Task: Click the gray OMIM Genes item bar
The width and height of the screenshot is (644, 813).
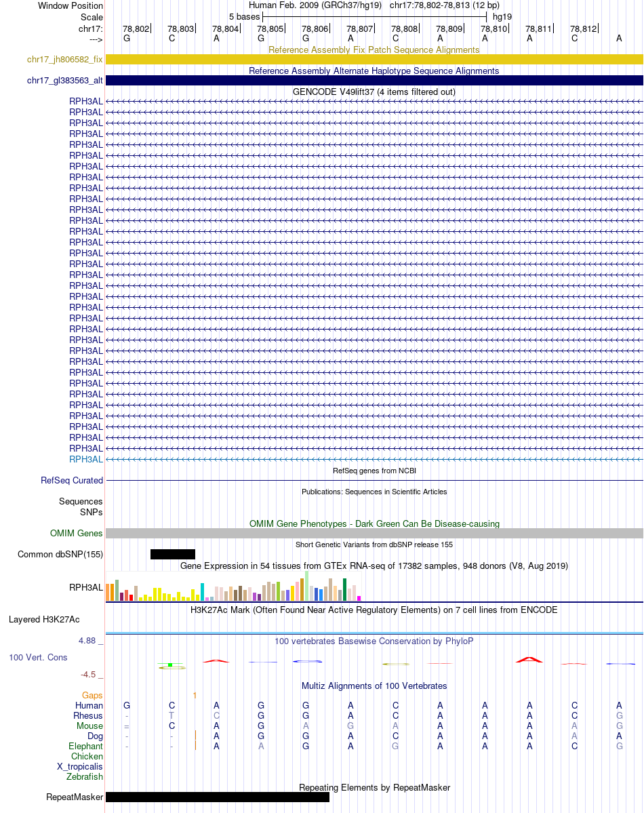Action: tap(374, 534)
